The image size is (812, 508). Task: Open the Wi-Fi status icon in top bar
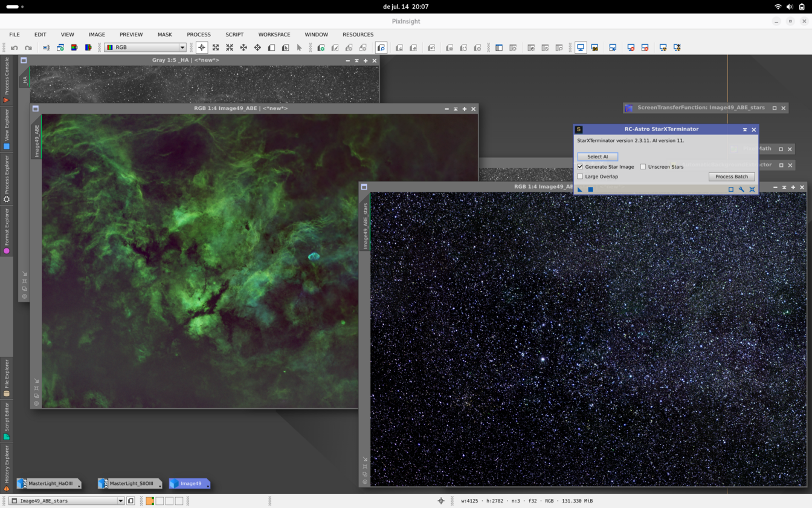[x=778, y=7]
